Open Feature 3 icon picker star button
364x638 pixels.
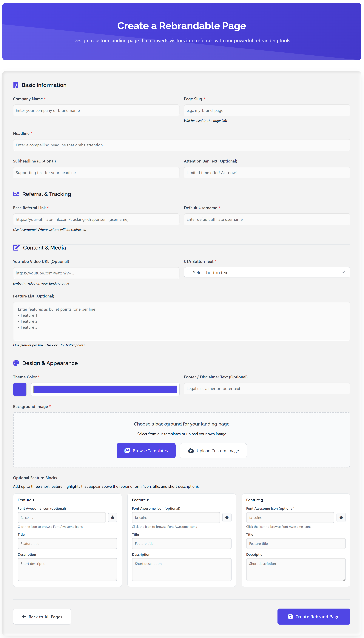(341, 517)
